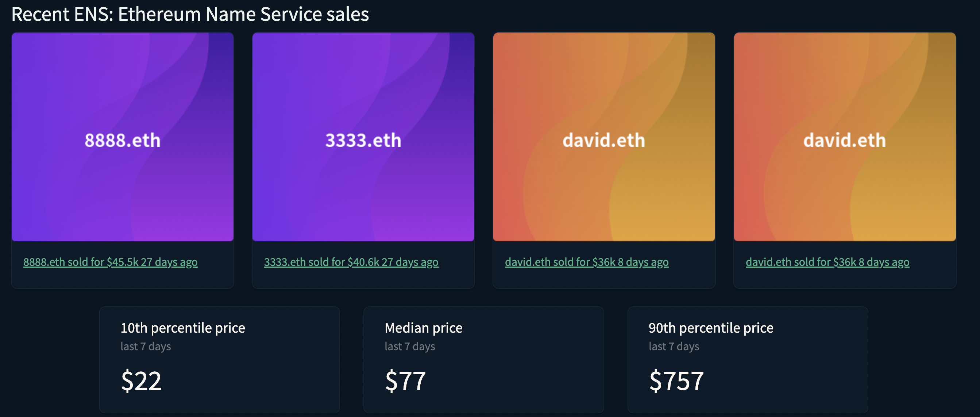
Task: Select the $757 price value
Action: pyautogui.click(x=676, y=380)
